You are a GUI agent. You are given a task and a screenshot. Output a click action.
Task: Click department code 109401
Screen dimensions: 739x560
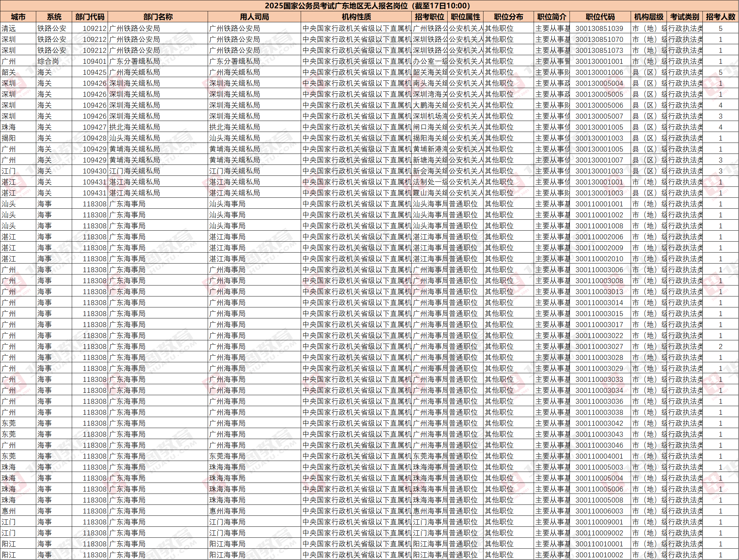click(90, 61)
